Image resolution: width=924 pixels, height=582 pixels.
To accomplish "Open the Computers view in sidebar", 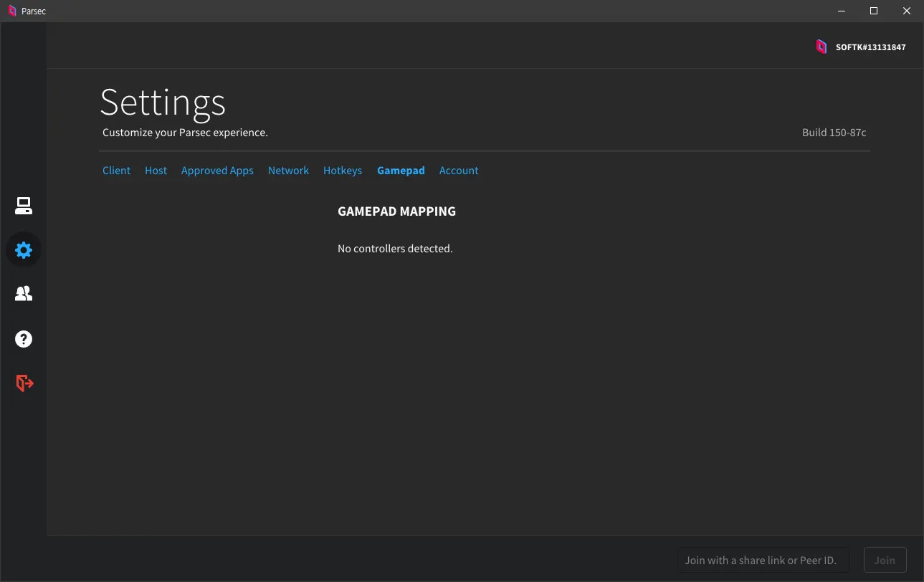I will [x=24, y=206].
